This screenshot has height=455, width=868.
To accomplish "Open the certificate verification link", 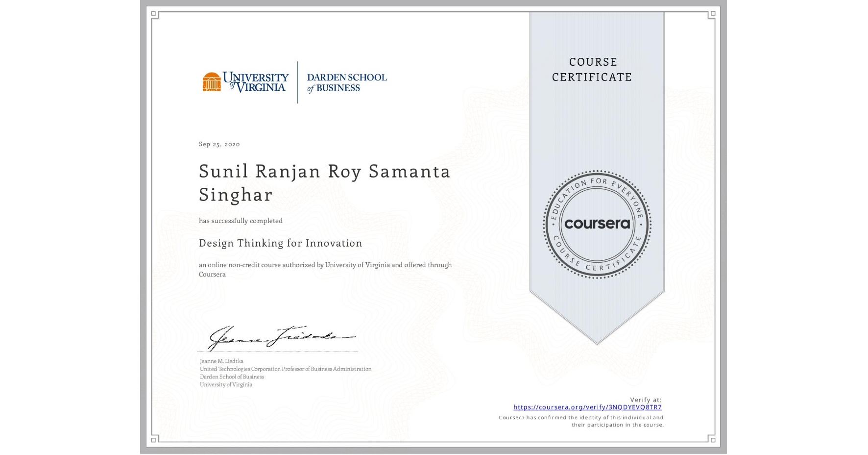I will 587,407.
